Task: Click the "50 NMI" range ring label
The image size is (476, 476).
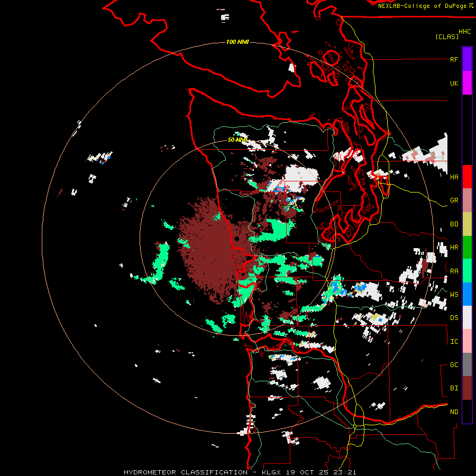Action: (x=237, y=140)
